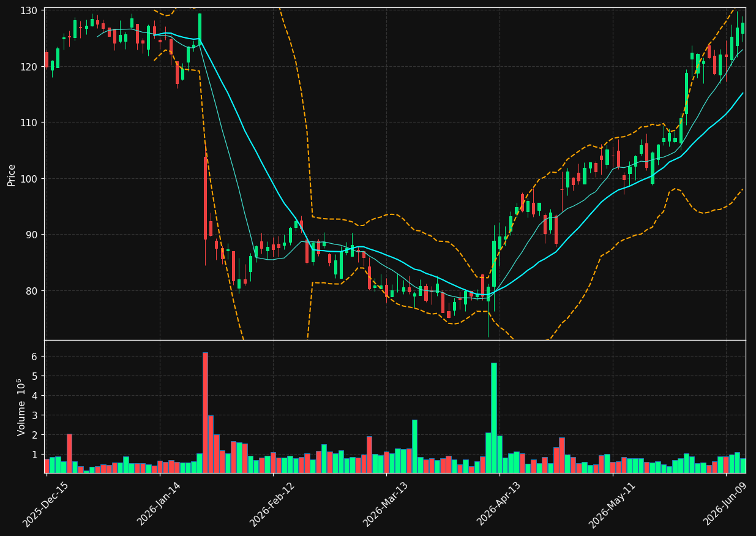Click the 90 price tick label
This screenshot has height=536, width=756.
click(33, 235)
